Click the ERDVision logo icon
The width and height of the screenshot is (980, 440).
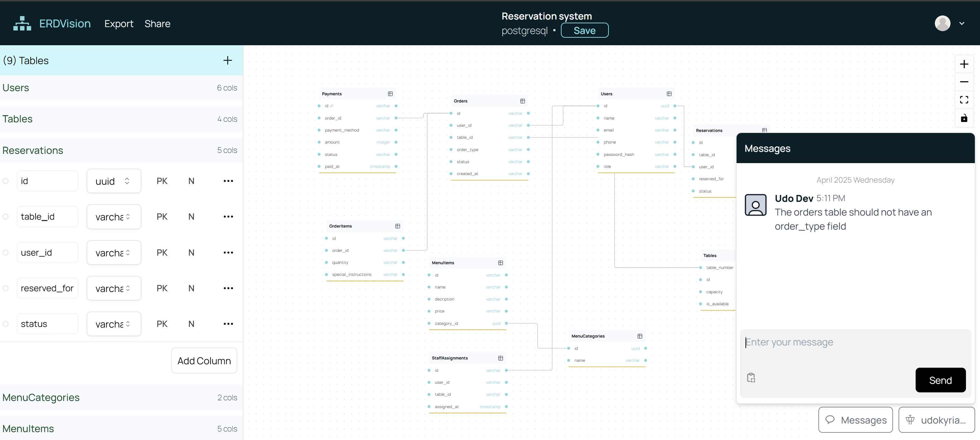[x=22, y=24]
